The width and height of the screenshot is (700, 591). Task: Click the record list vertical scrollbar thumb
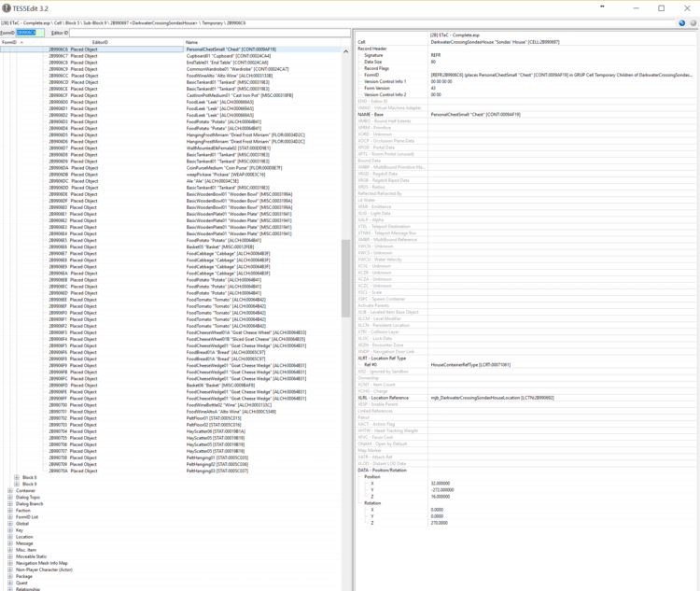pos(345,278)
